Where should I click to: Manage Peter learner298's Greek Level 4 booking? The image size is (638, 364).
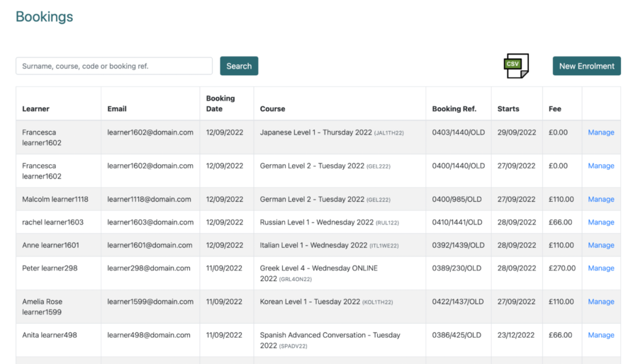click(x=600, y=268)
